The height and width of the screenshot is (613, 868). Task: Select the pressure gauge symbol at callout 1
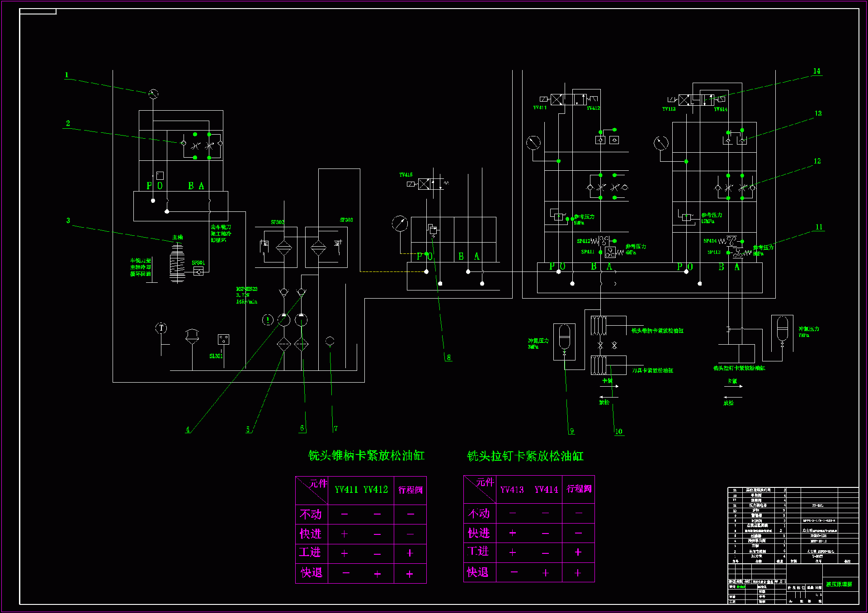[x=153, y=94]
